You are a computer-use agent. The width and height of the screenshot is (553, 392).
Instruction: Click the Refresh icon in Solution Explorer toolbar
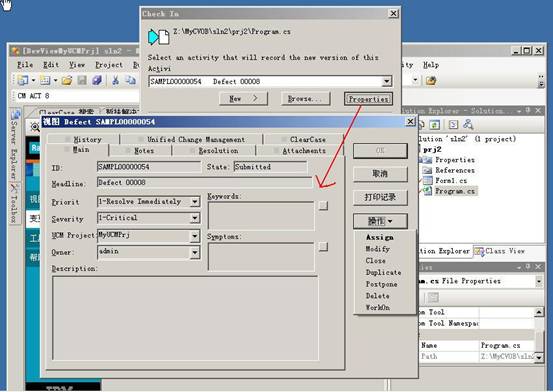pos(434,124)
